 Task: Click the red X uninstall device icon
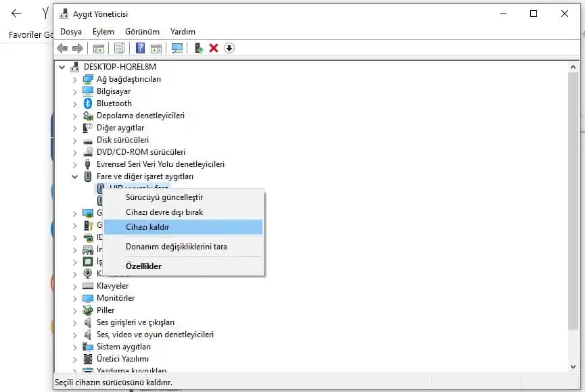(214, 48)
